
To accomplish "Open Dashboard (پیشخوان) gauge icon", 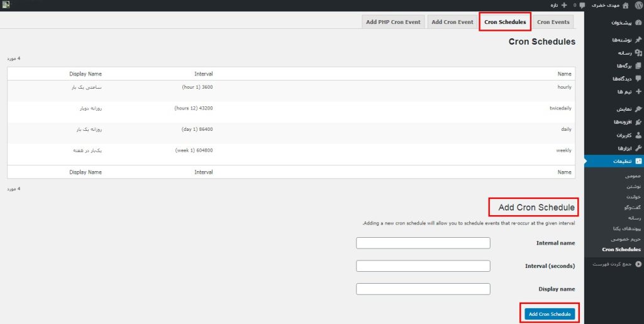I will [638, 23].
